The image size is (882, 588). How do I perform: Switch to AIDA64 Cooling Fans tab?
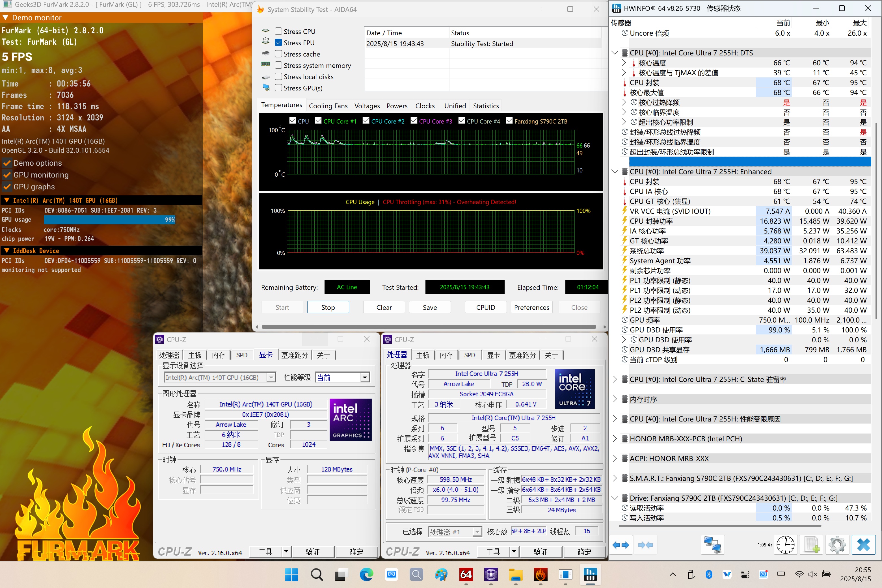pos(328,106)
